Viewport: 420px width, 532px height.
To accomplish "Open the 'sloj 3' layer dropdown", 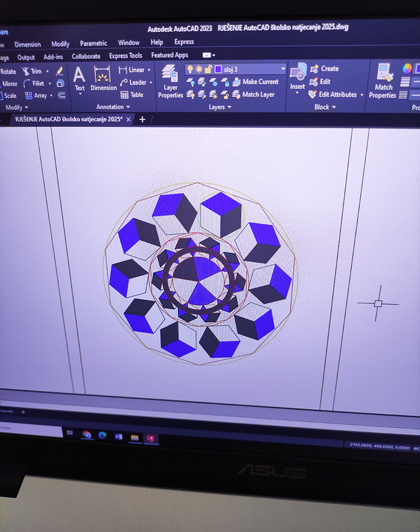I will point(283,69).
